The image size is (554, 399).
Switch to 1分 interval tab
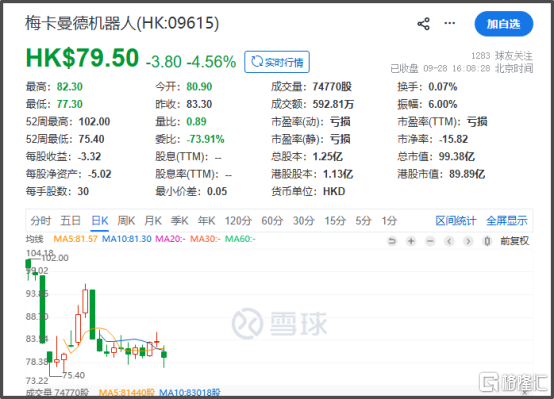click(x=389, y=221)
